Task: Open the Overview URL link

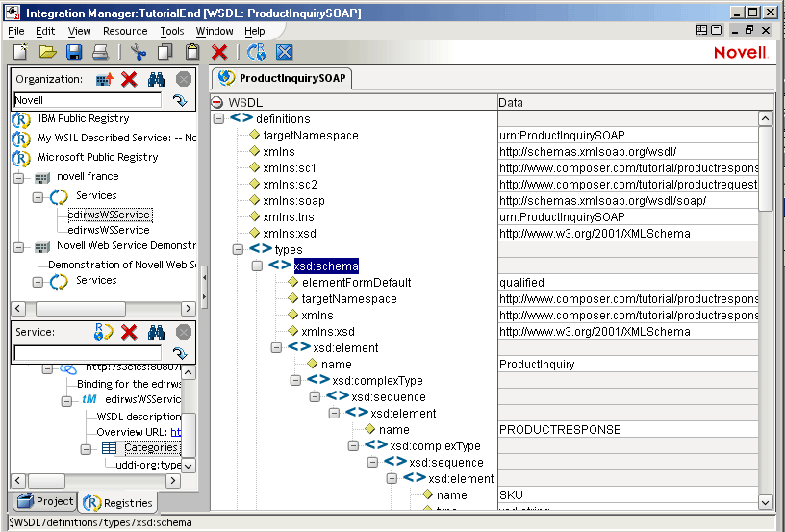Action: [x=176, y=432]
